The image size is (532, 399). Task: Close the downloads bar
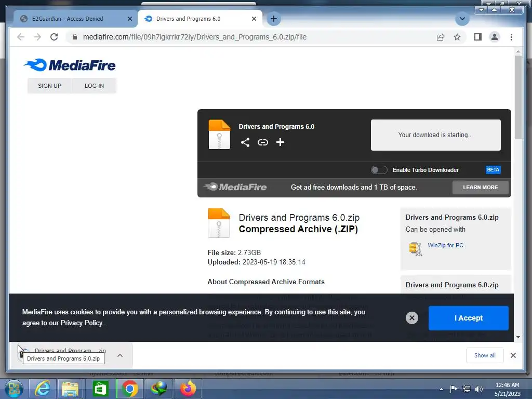click(513, 355)
